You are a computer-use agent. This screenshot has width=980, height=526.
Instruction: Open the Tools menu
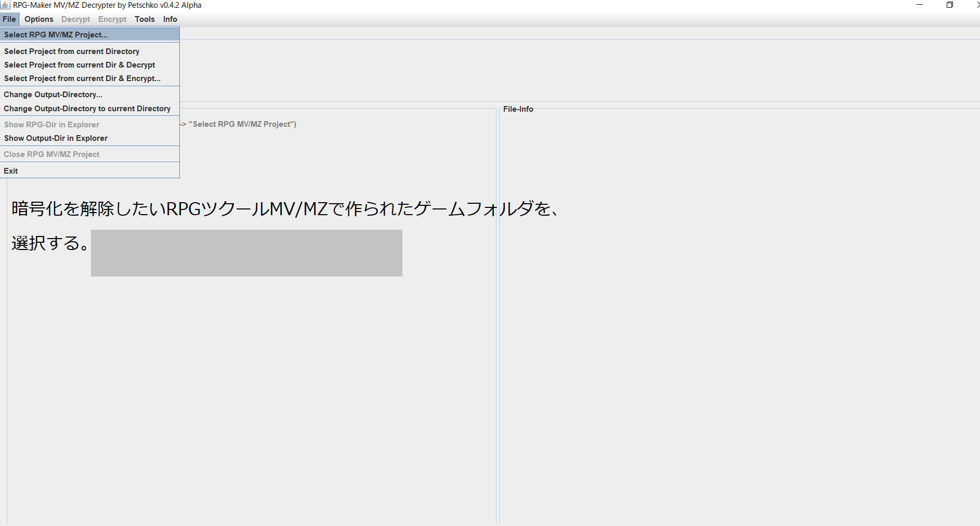pos(145,19)
